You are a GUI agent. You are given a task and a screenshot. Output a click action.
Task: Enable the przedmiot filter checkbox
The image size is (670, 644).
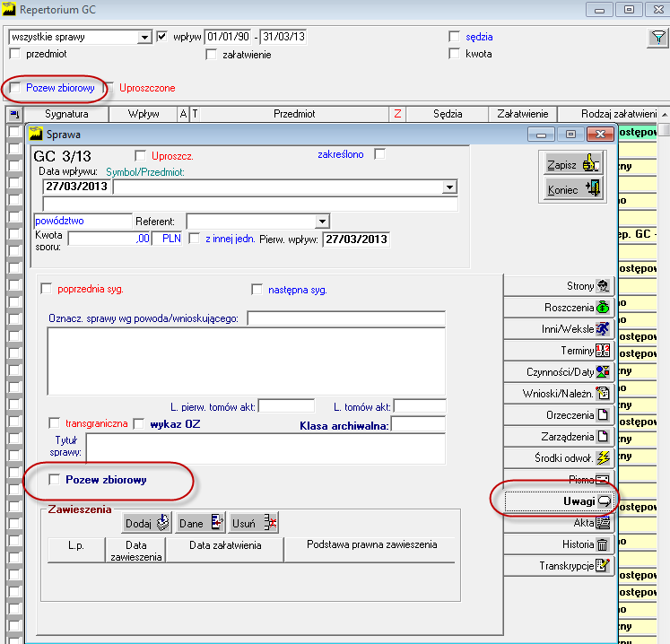click(15, 54)
